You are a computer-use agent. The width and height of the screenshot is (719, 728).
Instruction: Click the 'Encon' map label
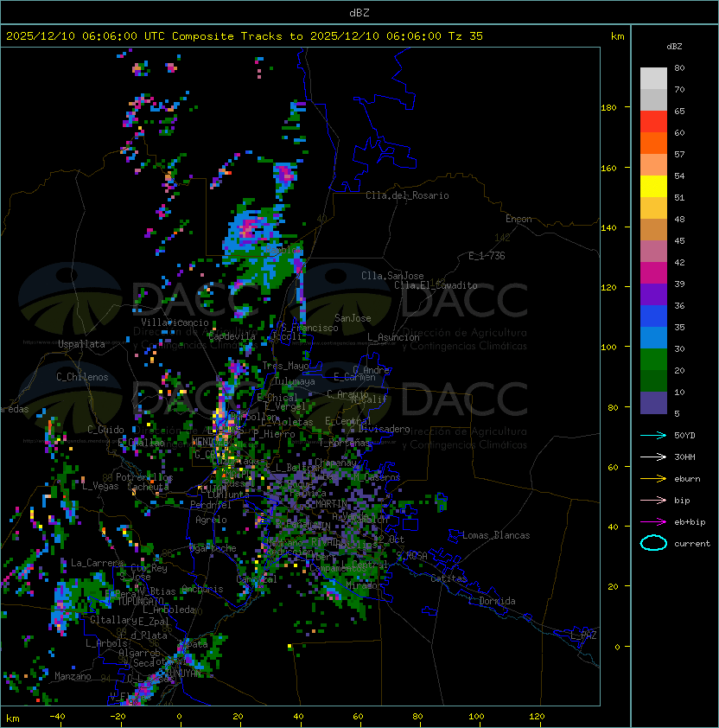519,219
